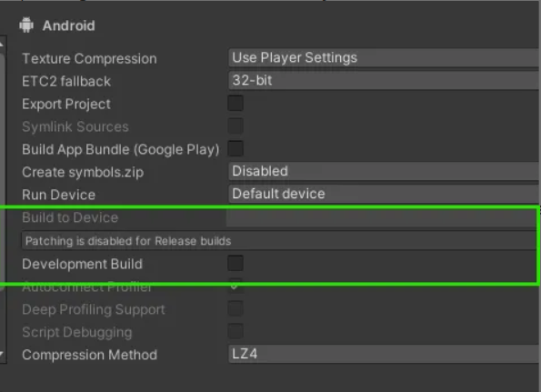This screenshot has width=541, height=392.
Task: Check Build App Bundle (Google Play)
Action: tap(235, 149)
